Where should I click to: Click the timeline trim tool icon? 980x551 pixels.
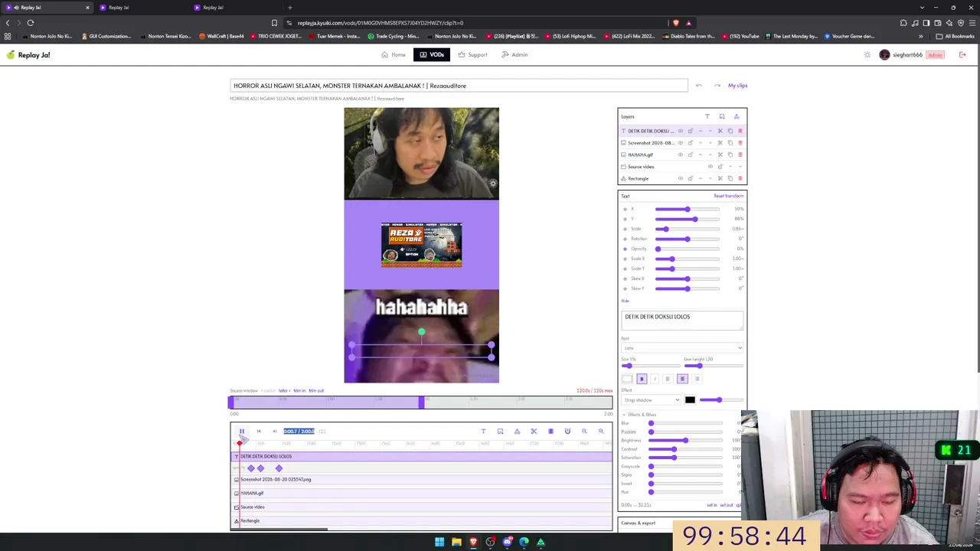[550, 432]
